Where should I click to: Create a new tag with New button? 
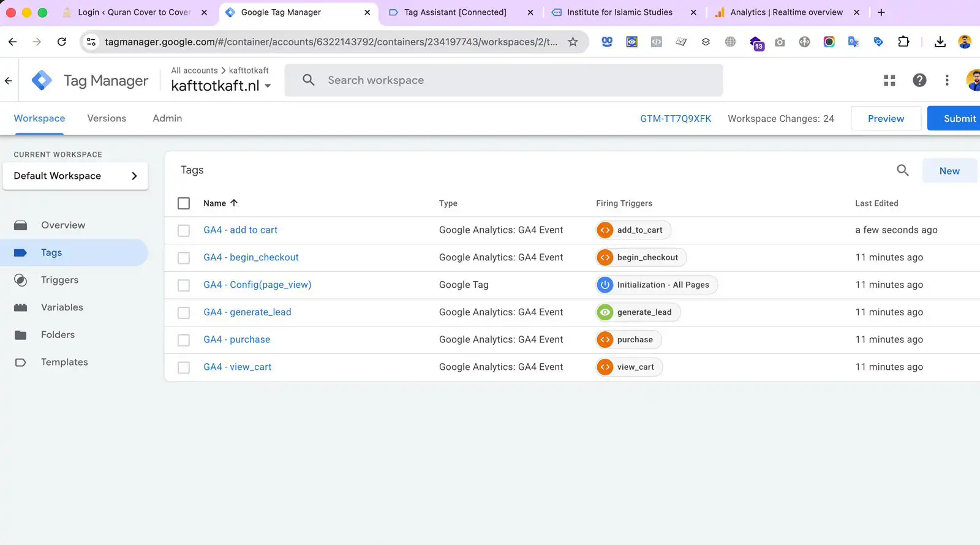click(x=949, y=171)
